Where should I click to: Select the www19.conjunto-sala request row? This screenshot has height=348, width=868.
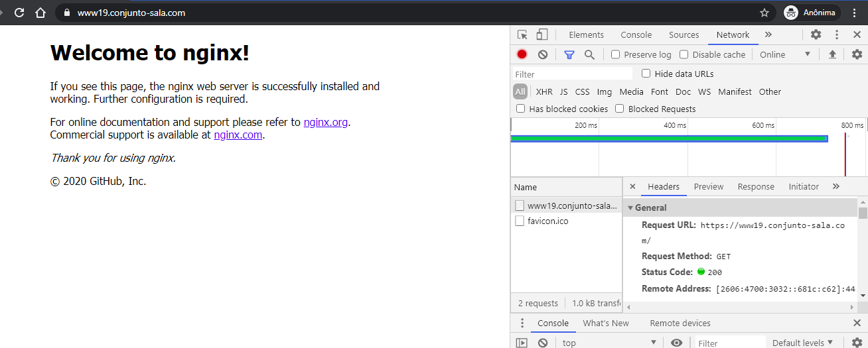(x=566, y=205)
